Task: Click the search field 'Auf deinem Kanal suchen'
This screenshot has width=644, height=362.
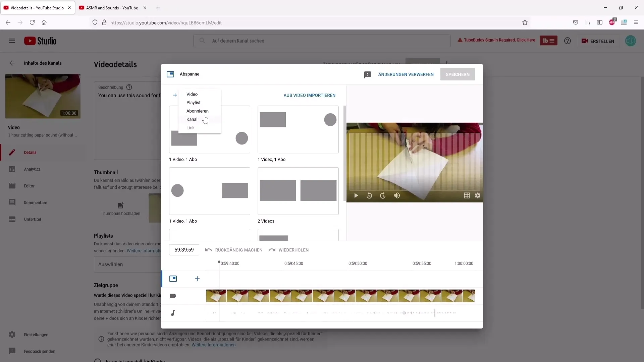Action: pos(322,41)
